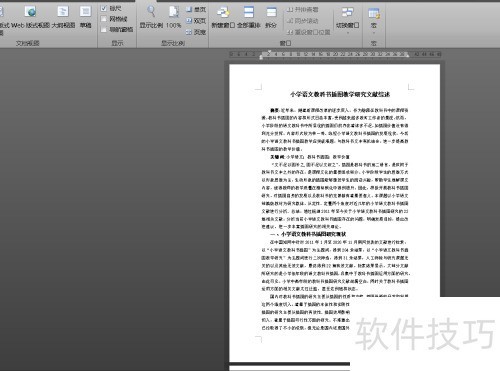Click the abstract (摘要) paragraph start
This screenshot has width=500, height=371.
coord(275,110)
